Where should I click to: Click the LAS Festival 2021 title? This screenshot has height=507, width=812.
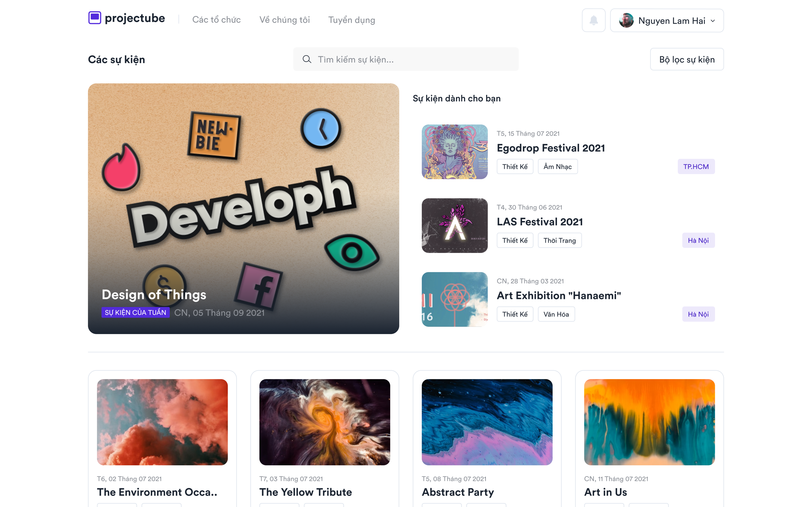540,222
